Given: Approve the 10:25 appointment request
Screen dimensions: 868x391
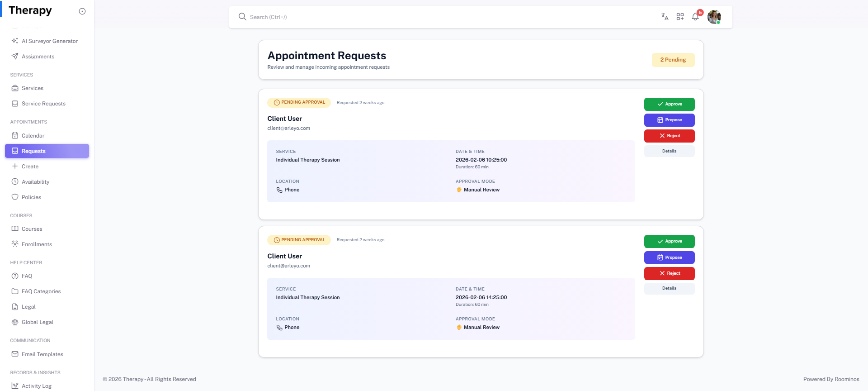Looking at the screenshot, I should [x=669, y=104].
